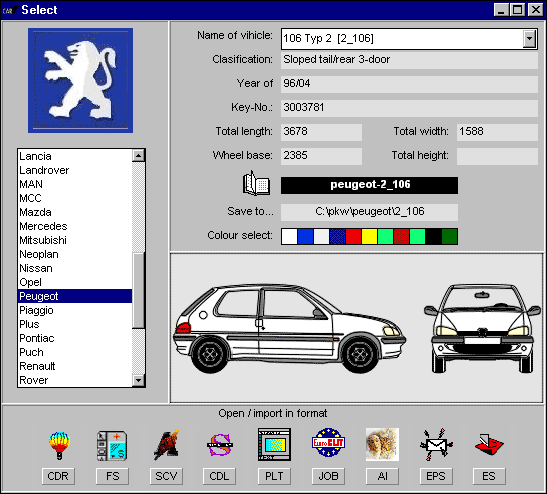
Task: Click the JOB format button
Action: click(328, 476)
